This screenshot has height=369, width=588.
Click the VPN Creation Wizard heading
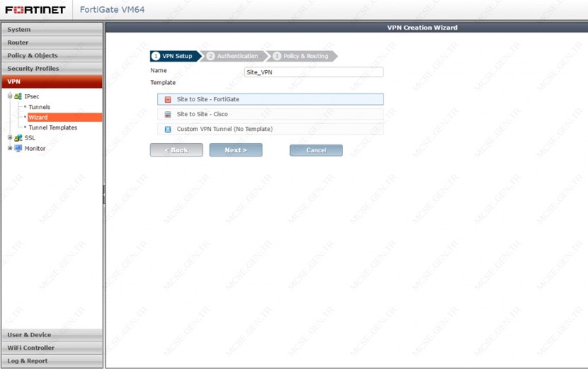422,28
